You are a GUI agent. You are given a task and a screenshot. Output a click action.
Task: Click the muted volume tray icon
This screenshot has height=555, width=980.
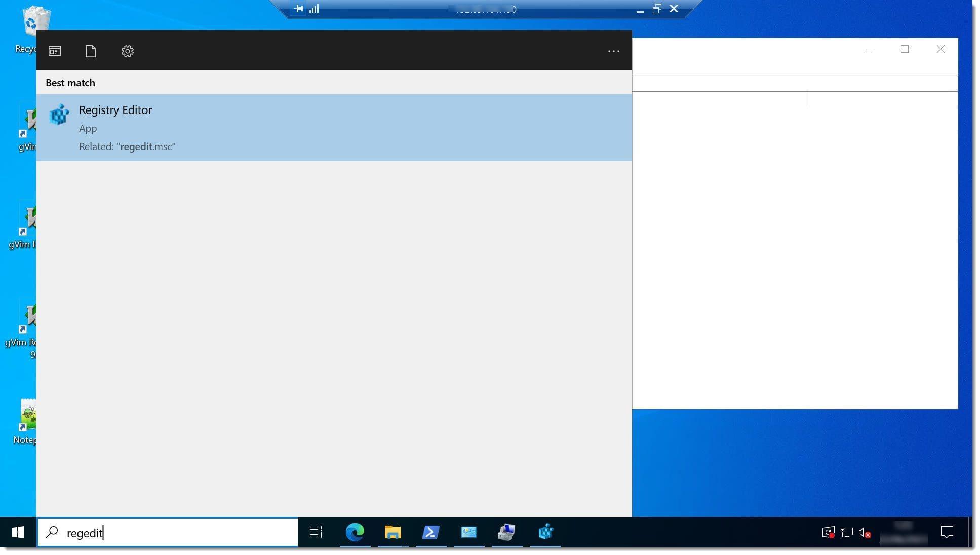[x=865, y=533]
